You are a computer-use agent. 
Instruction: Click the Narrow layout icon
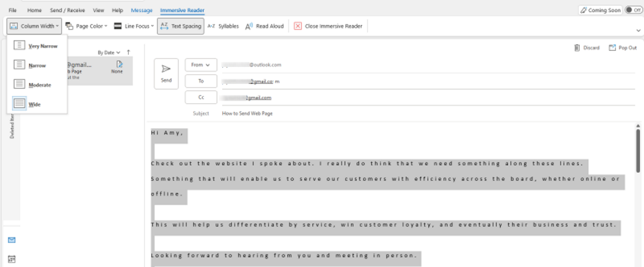tap(19, 64)
